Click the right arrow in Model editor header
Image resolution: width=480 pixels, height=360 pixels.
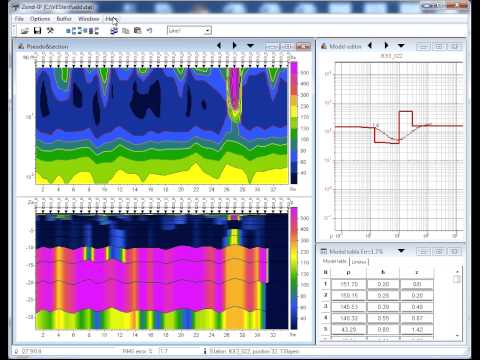(x=386, y=45)
